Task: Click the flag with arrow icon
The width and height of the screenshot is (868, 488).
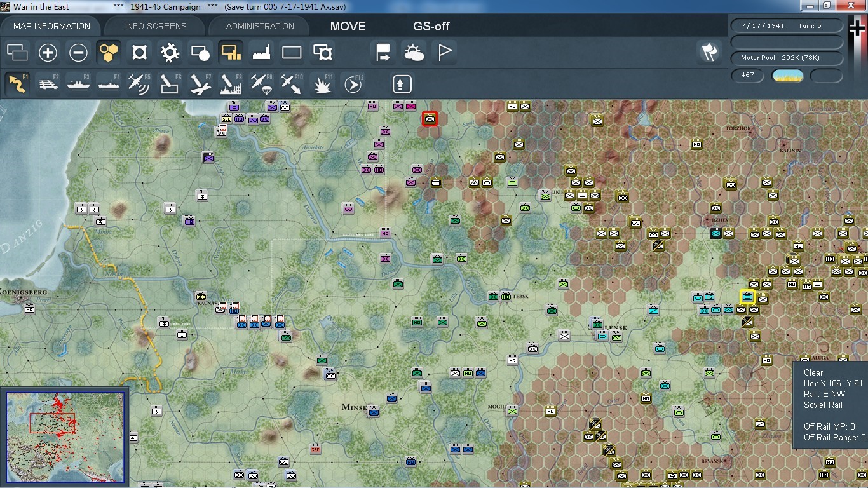Action: point(383,53)
